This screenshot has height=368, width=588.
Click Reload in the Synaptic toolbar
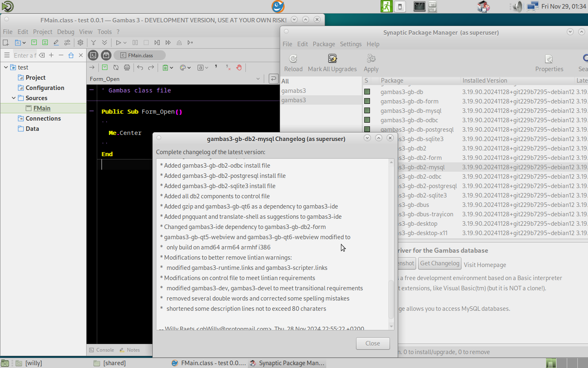coord(293,63)
